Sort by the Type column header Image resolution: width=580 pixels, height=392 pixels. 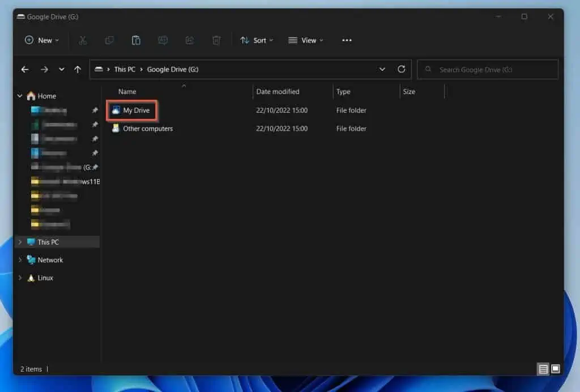tap(343, 92)
